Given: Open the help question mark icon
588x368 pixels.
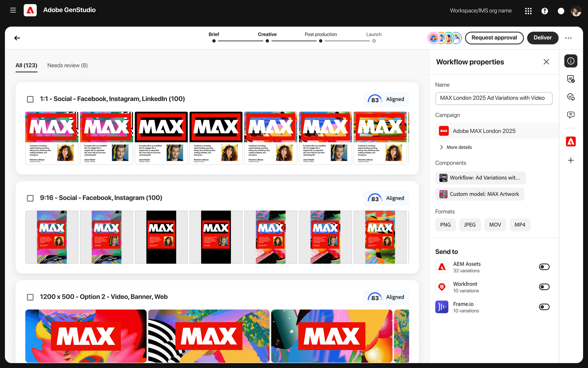Looking at the screenshot, I should [545, 11].
